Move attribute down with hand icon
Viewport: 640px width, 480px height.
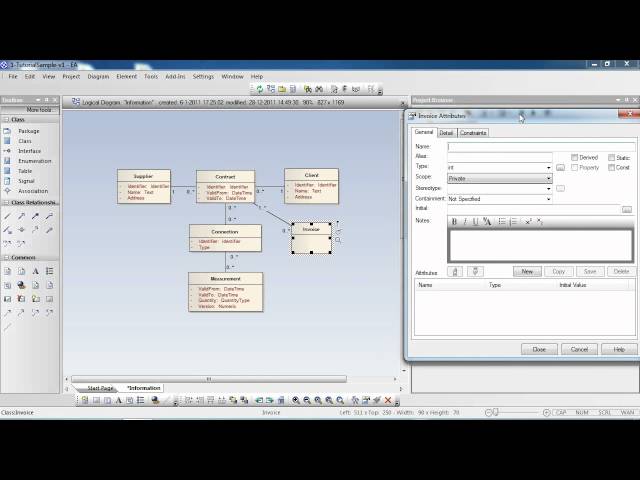pyautogui.click(x=475, y=271)
